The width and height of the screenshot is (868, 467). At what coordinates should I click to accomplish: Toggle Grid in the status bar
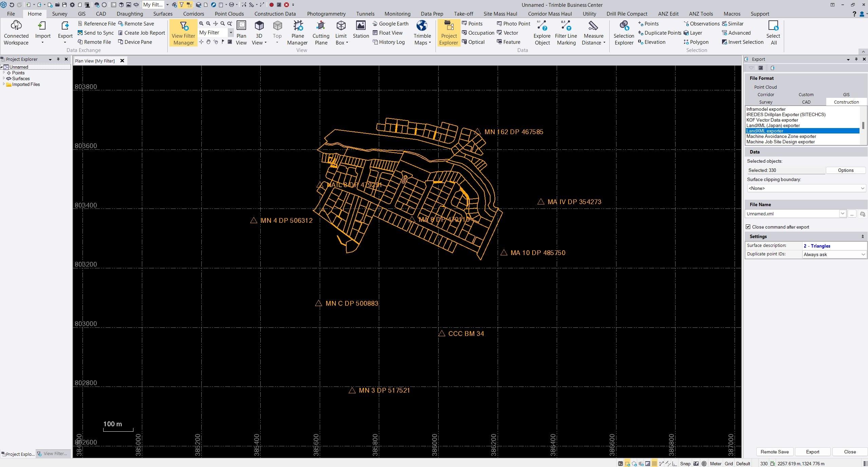pos(728,464)
